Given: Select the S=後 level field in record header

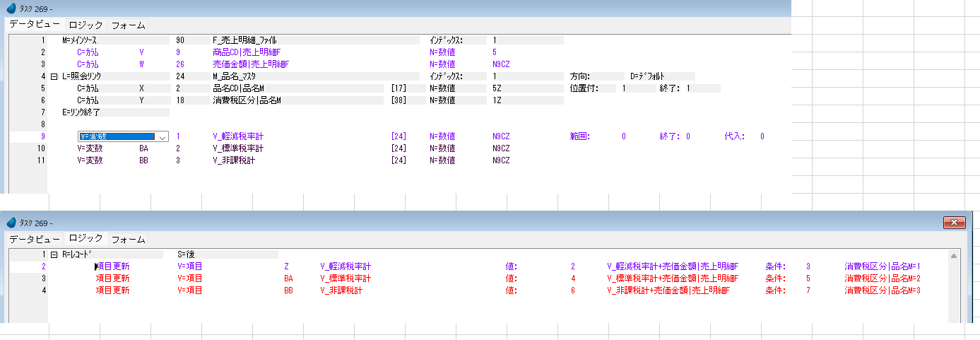Looking at the screenshot, I should 189,254.
